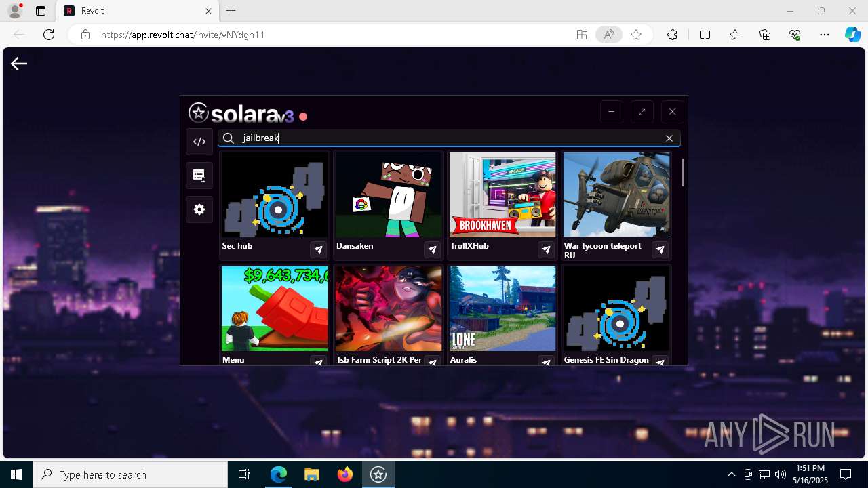
Task: Focus the Solara script search field
Action: [x=449, y=138]
